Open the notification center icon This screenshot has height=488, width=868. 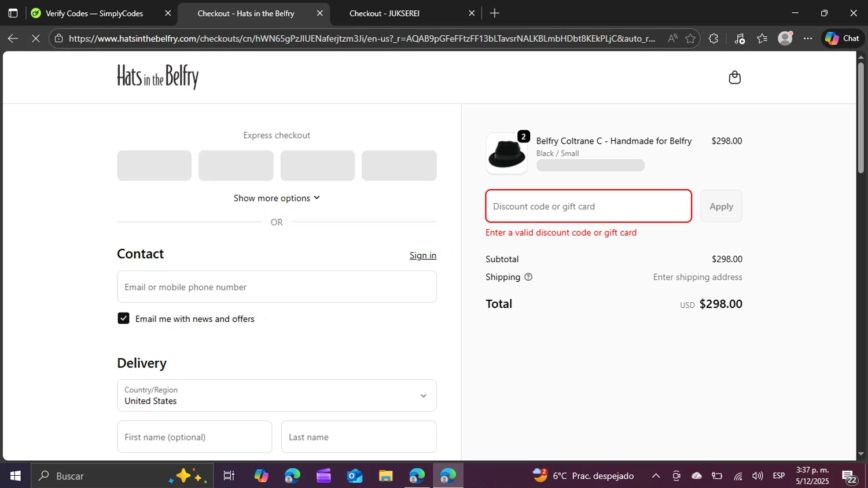[849, 476]
